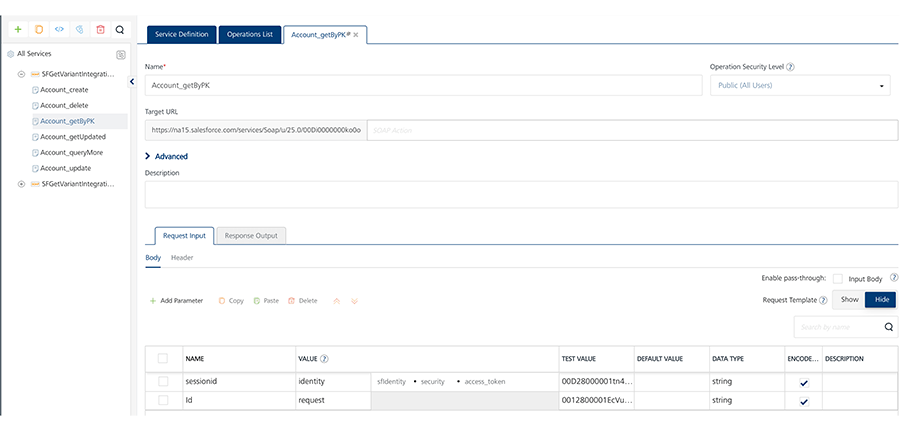Image resolution: width=900 pixels, height=431 pixels.
Task: Click the help icon next to VALUE header
Action: click(x=324, y=358)
